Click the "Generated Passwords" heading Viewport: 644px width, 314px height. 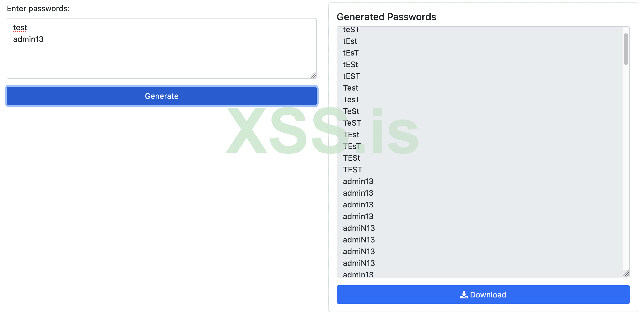coord(386,17)
